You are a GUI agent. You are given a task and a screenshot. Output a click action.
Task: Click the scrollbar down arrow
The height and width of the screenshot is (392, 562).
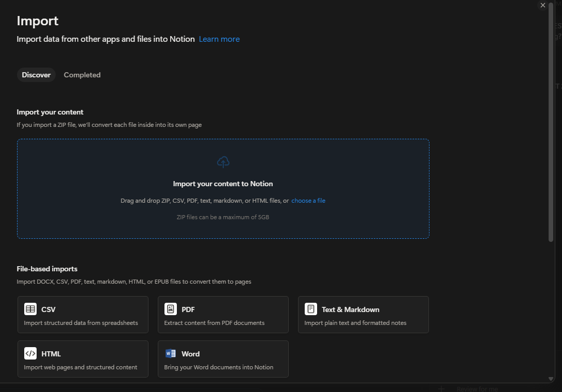[x=551, y=379]
